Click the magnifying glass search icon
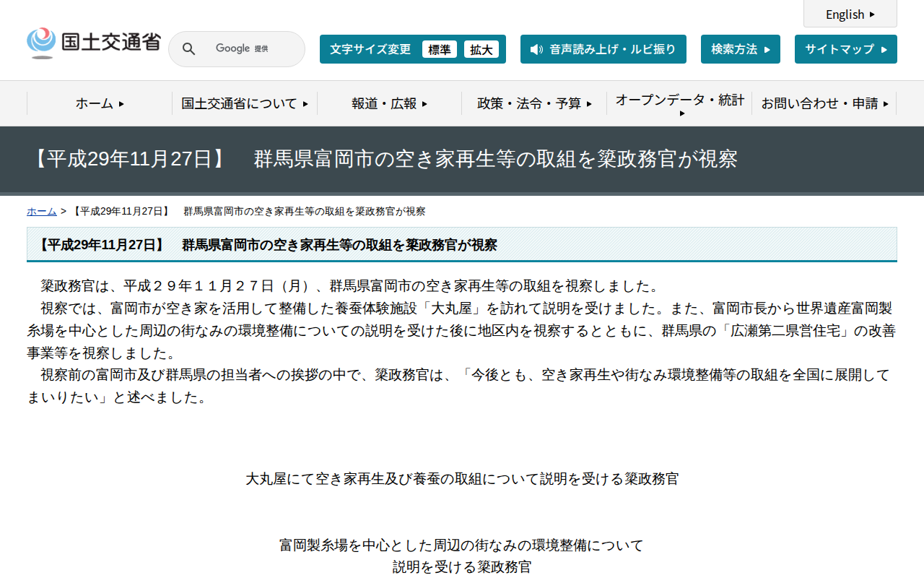This screenshot has height=578, width=924. (x=188, y=48)
